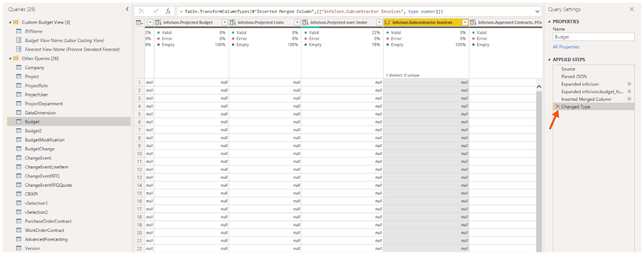This screenshot has width=644, height=255.
Task: Open the WorkOrderContract query
Action: pyautogui.click(x=44, y=230)
